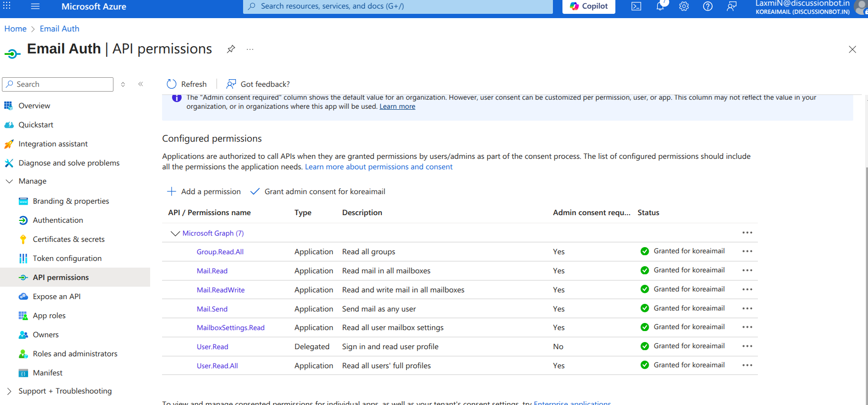868x405 pixels.
Task: Open the Cloud Shell terminal icon
Action: (x=636, y=6)
